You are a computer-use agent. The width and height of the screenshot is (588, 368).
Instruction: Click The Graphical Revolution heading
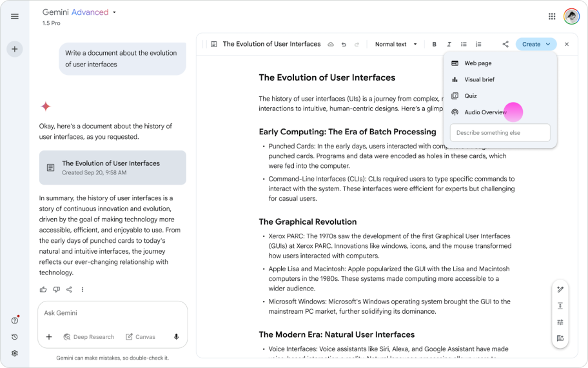(x=308, y=222)
